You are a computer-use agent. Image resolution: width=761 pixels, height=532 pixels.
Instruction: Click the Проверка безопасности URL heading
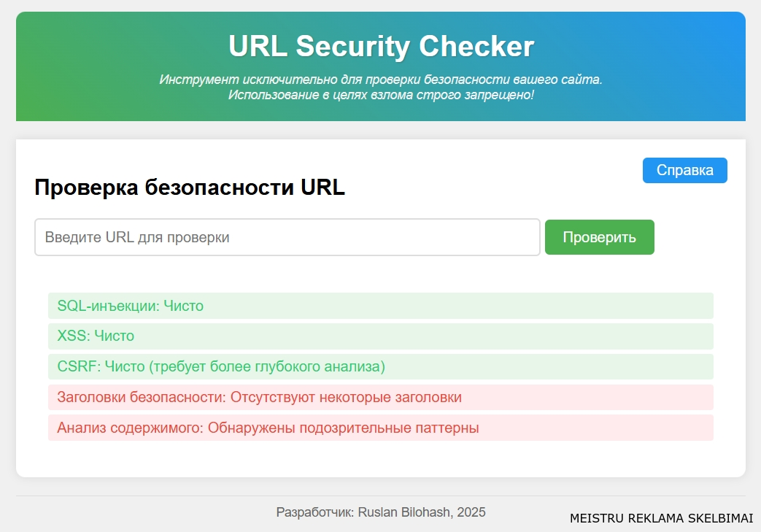[190, 188]
